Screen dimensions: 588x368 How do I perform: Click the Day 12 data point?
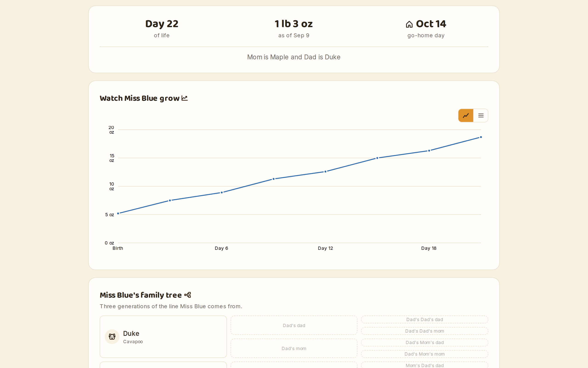pos(325,172)
